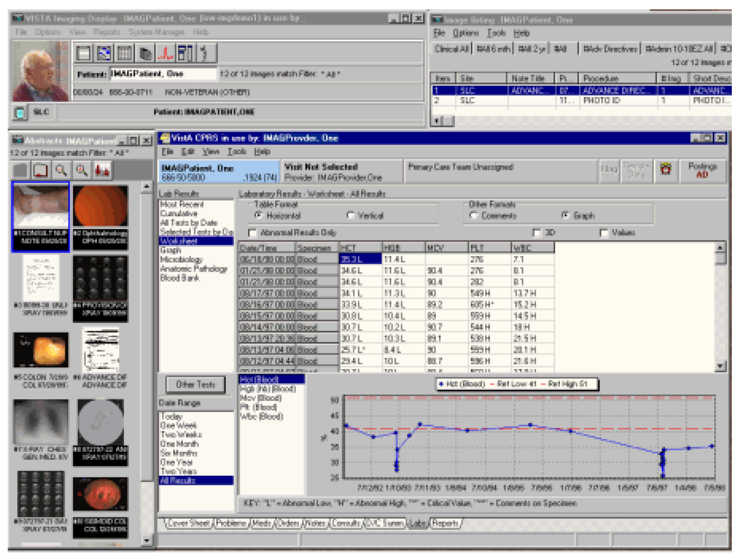
Task: Open the Tools menu in CPRS
Action: (x=236, y=152)
